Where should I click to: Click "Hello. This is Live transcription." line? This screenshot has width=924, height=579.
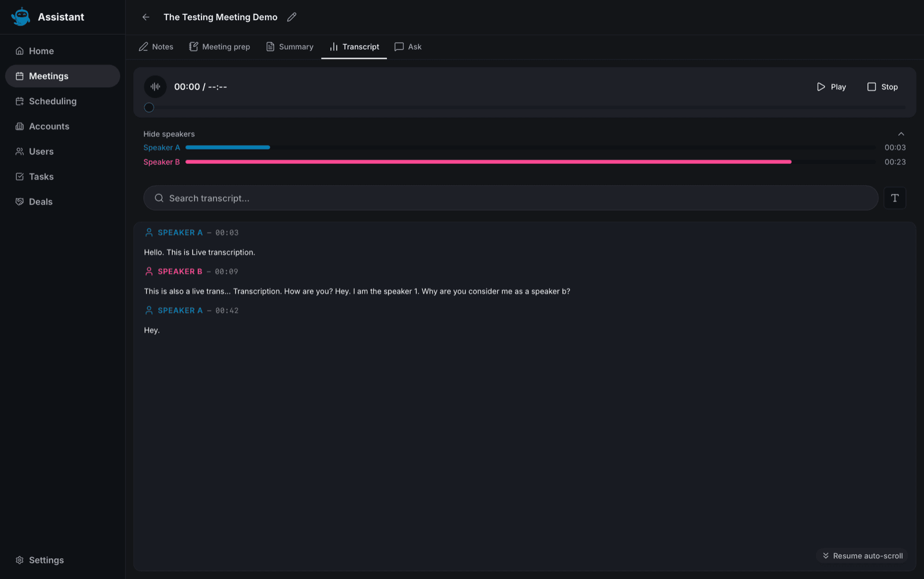click(200, 252)
